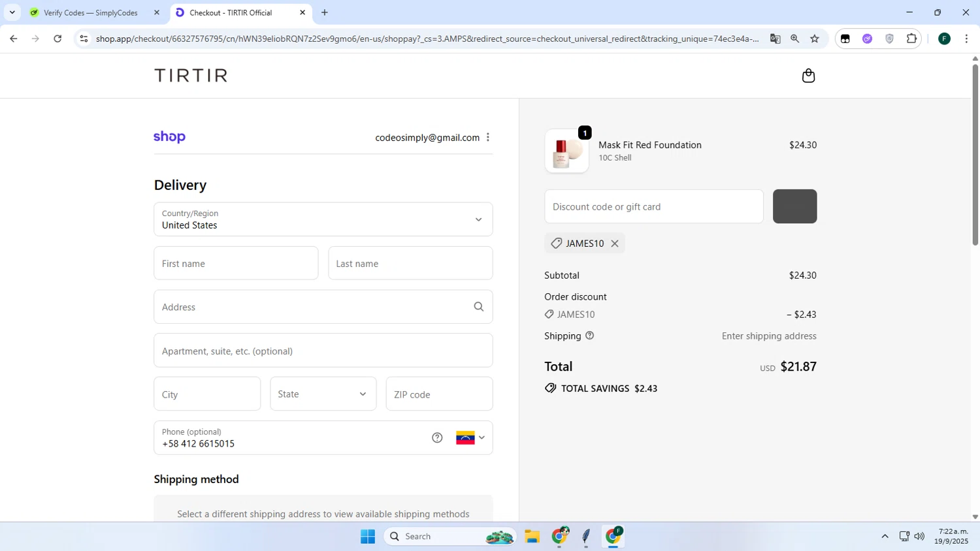Screen dimensions: 980x551
Task: Click the taskbar Search box
Action: coord(450,536)
